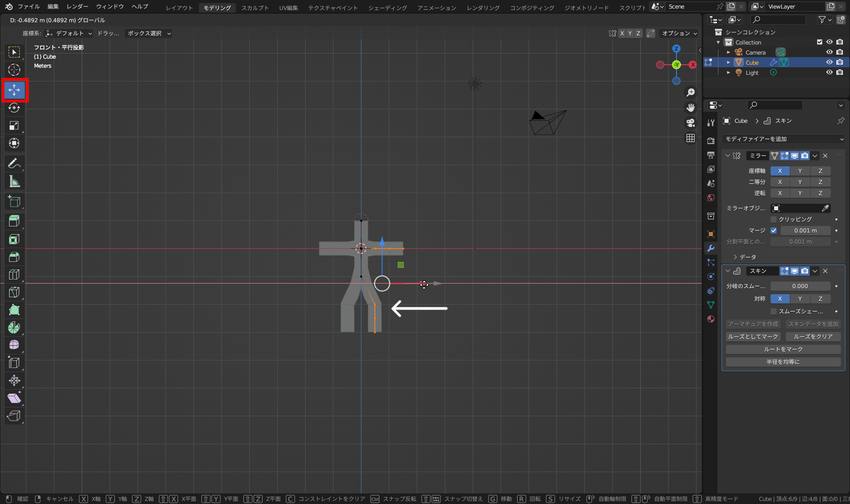Enable Y in the skin 対称 row
Viewport: 850px width, 504px height.
(800, 299)
